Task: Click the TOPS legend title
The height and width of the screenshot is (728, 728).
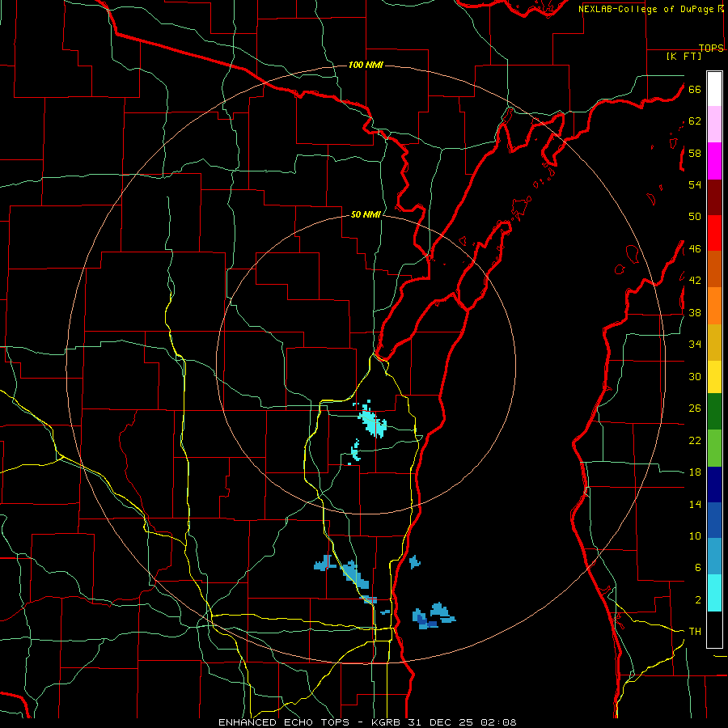Action: coord(711,48)
